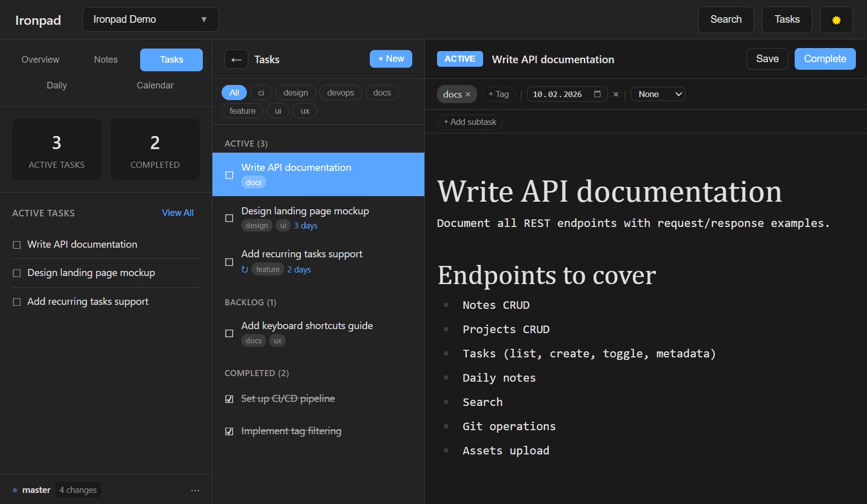Open the None recurrence dropdown
867x504 pixels.
(x=658, y=94)
